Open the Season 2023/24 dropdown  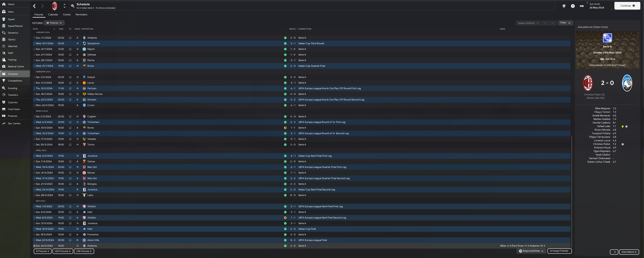(527, 23)
